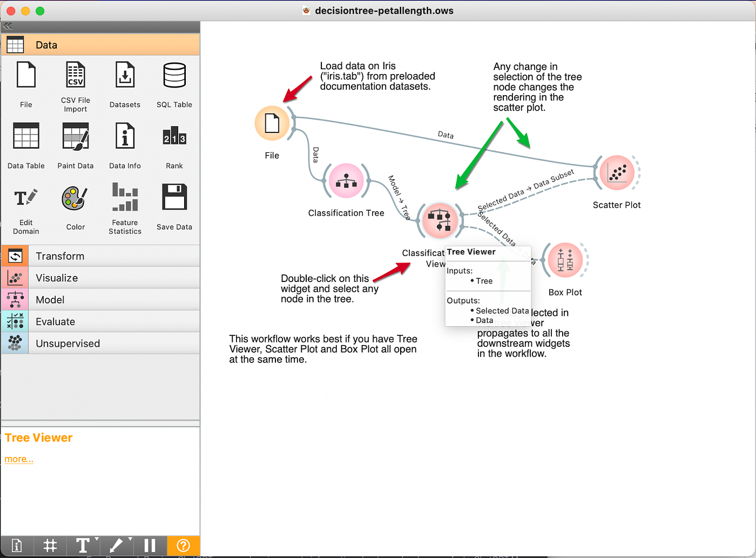Toggle grid alignment in the bottom toolbar
Viewport: 756px width, 558px height.
(50, 546)
